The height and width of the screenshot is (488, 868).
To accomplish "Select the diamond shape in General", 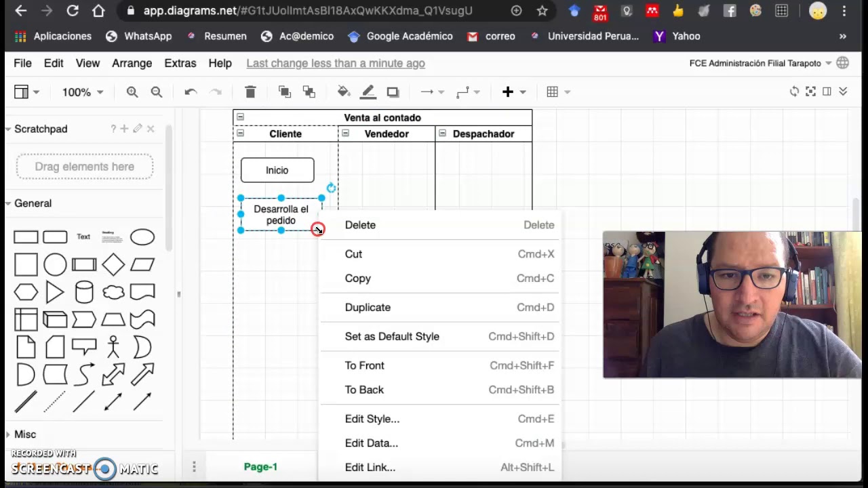I will click(113, 264).
